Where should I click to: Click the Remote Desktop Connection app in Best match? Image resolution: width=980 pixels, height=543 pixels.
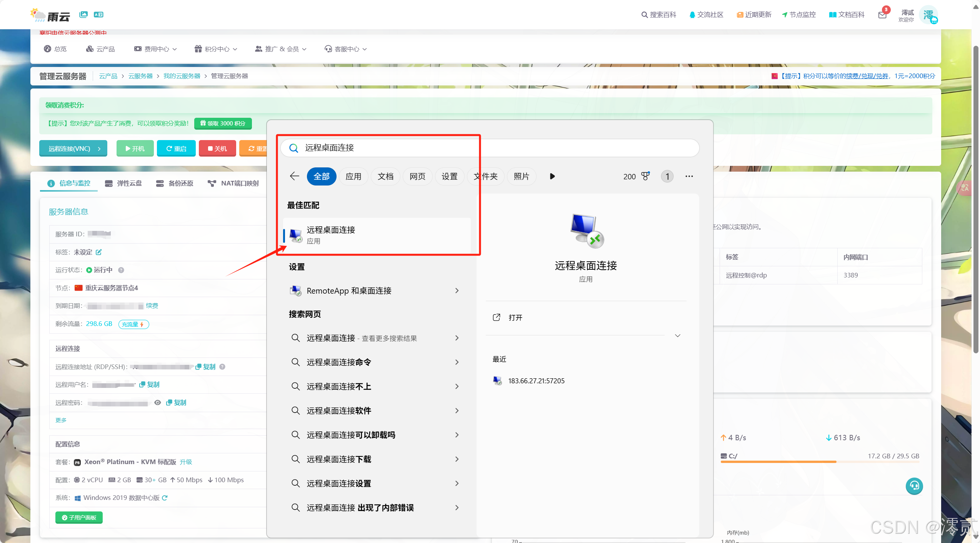point(376,235)
